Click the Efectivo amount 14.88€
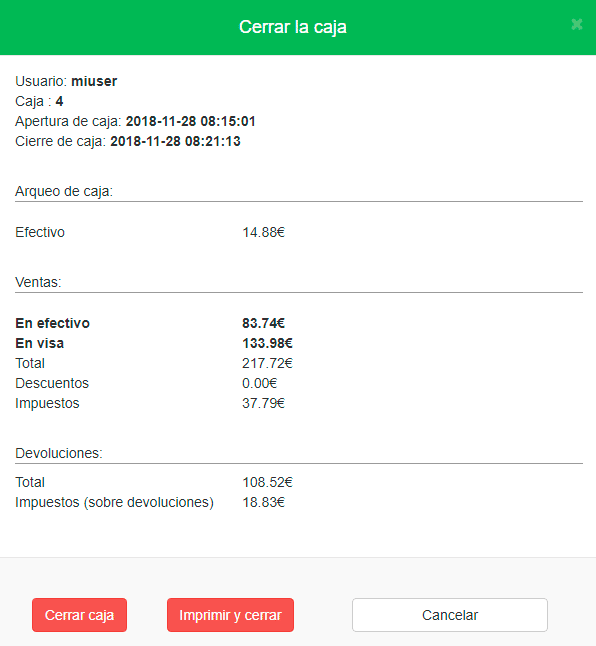This screenshot has width=596, height=646. 263,232
